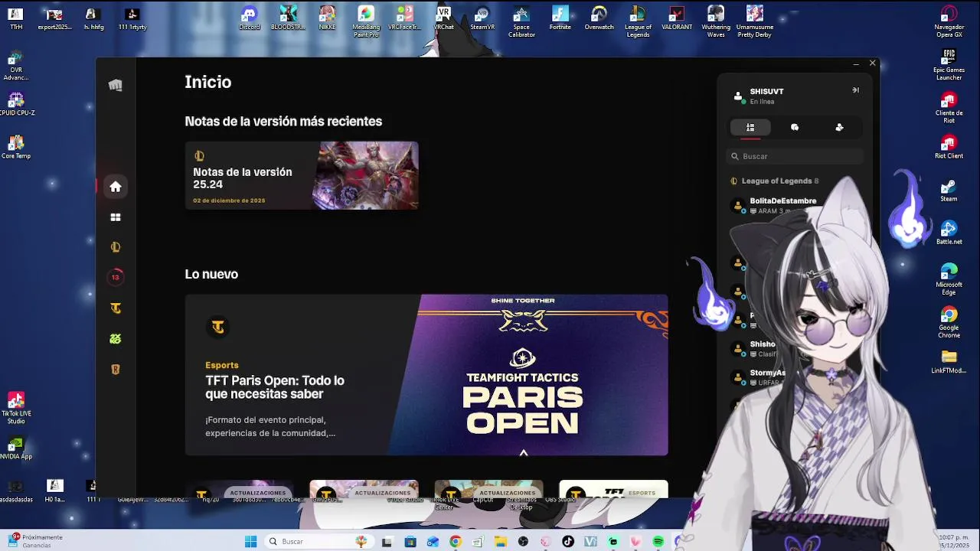Open VRChat desktop shortcut

tap(444, 18)
